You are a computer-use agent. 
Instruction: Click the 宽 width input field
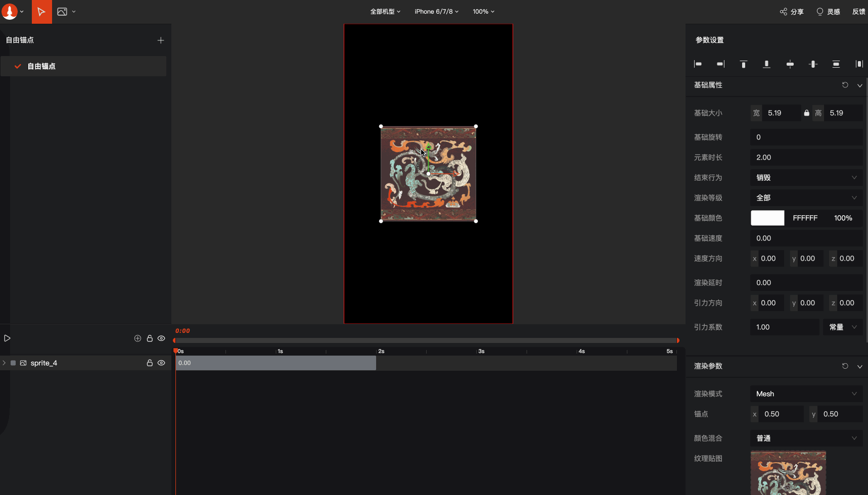(x=781, y=113)
